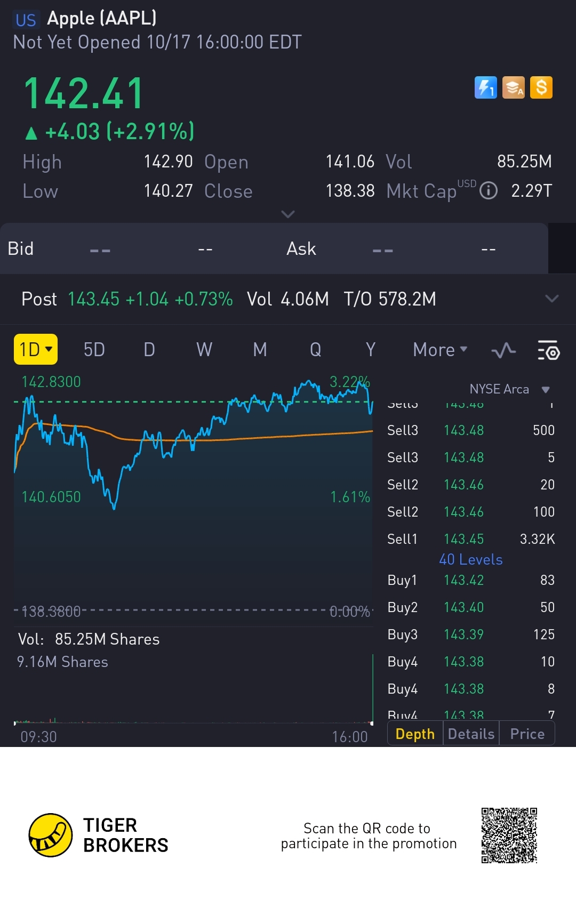Switch order book to Price view
Image resolution: width=576 pixels, height=924 pixels.
527,734
